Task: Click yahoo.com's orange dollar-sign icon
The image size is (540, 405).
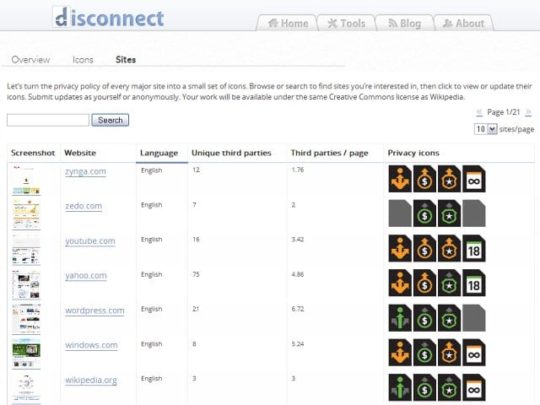Action: click(424, 283)
